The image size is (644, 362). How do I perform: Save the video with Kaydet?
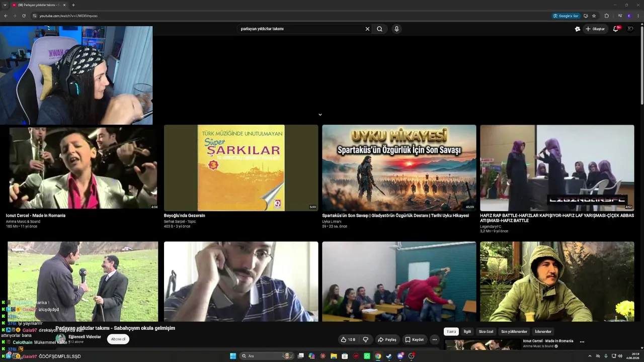pos(415,339)
